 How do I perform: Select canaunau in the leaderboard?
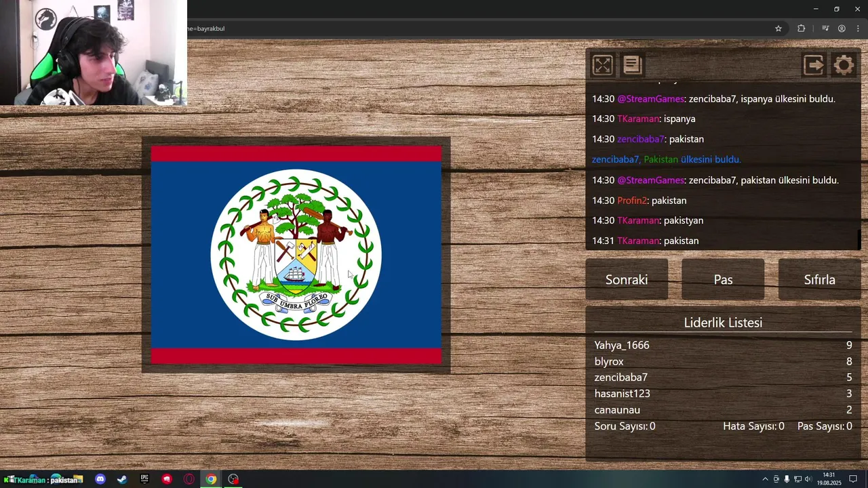tap(617, 409)
